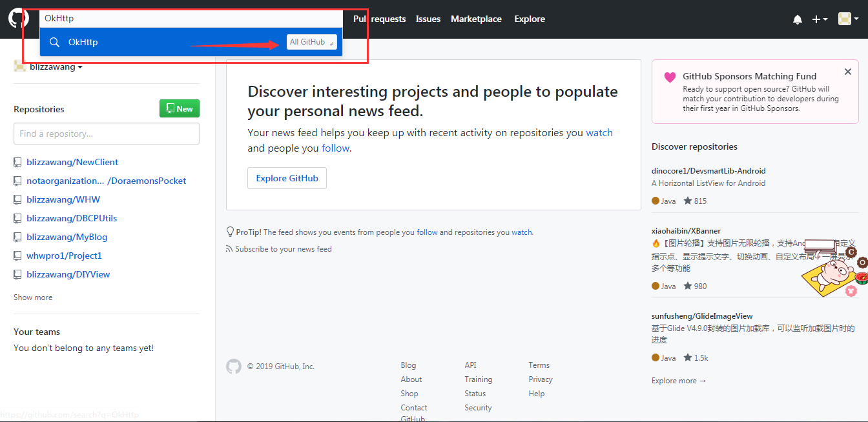This screenshot has width=868, height=422.
Task: Open the DoraemonsPocket repository
Action: pyautogui.click(x=106, y=181)
